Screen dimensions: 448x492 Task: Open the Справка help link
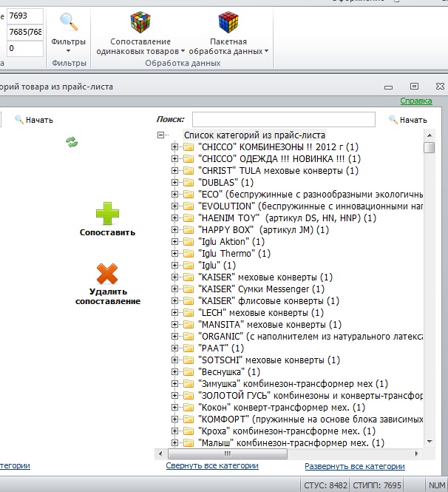pyautogui.click(x=416, y=101)
